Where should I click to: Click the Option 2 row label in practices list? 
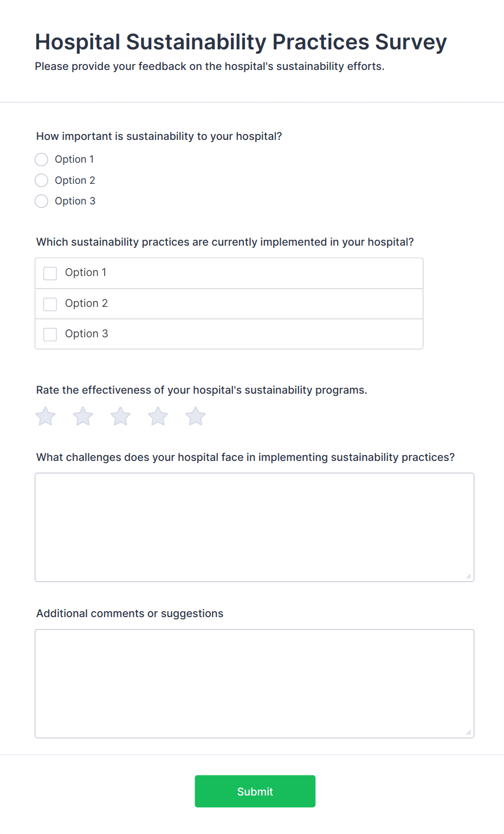coord(87,304)
